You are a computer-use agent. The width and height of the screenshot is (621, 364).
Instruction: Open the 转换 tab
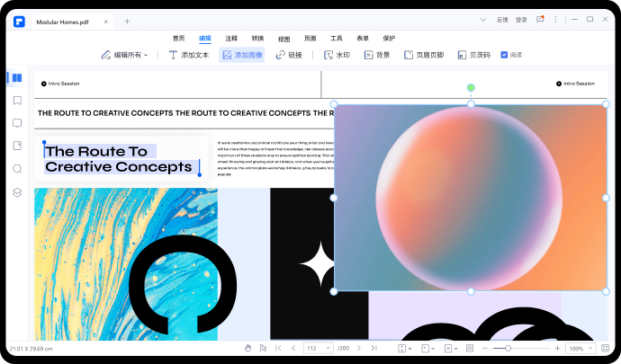257,38
